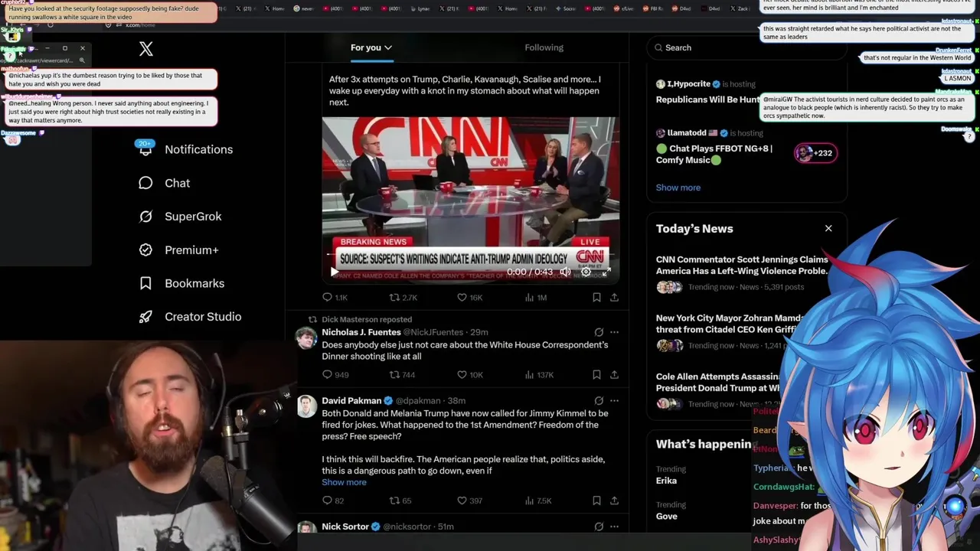
Task: Show more live spaces
Action: (678, 187)
